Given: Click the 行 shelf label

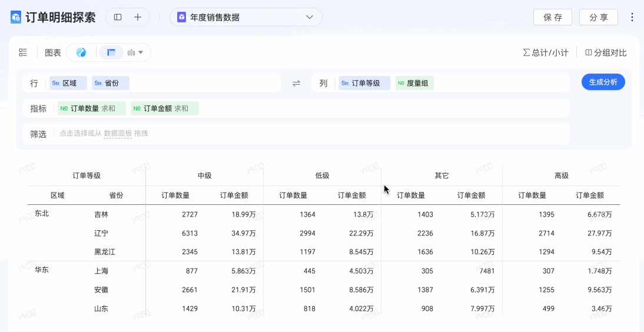Looking at the screenshot, I should coord(34,84).
